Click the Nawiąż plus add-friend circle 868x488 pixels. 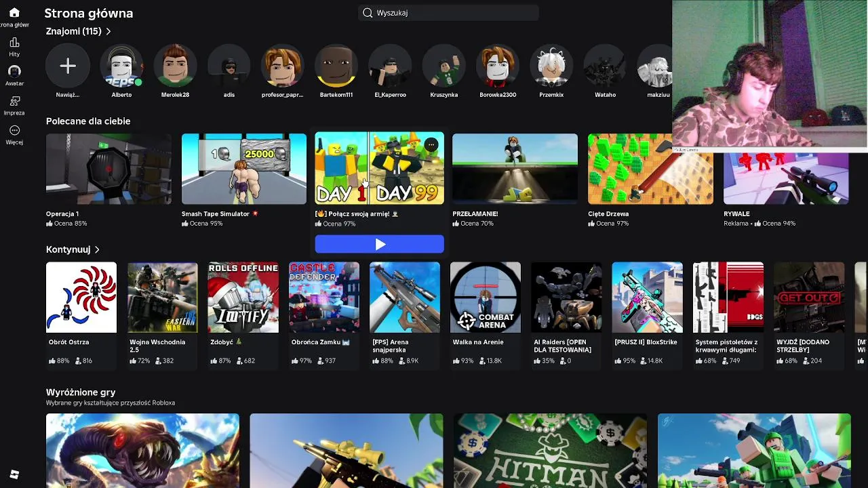coord(67,66)
